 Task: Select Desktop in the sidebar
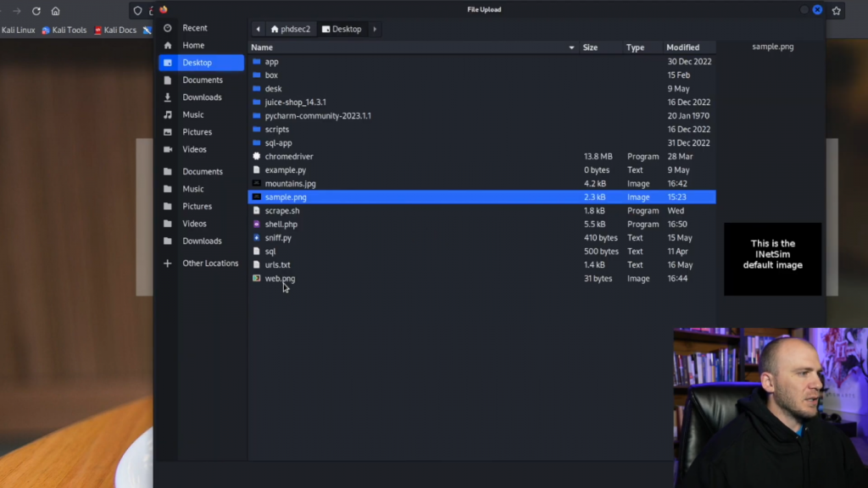201,63
